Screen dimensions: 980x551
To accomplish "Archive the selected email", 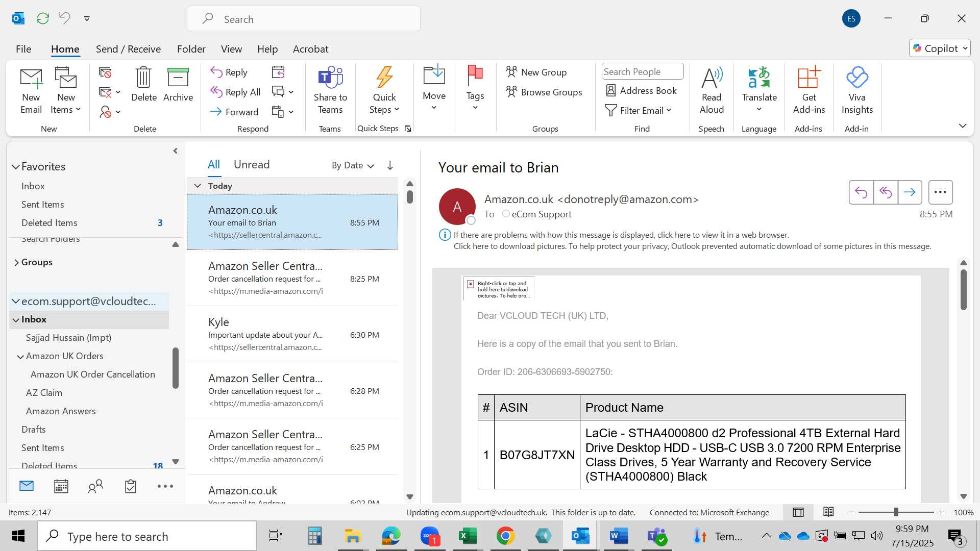I will coord(178,85).
